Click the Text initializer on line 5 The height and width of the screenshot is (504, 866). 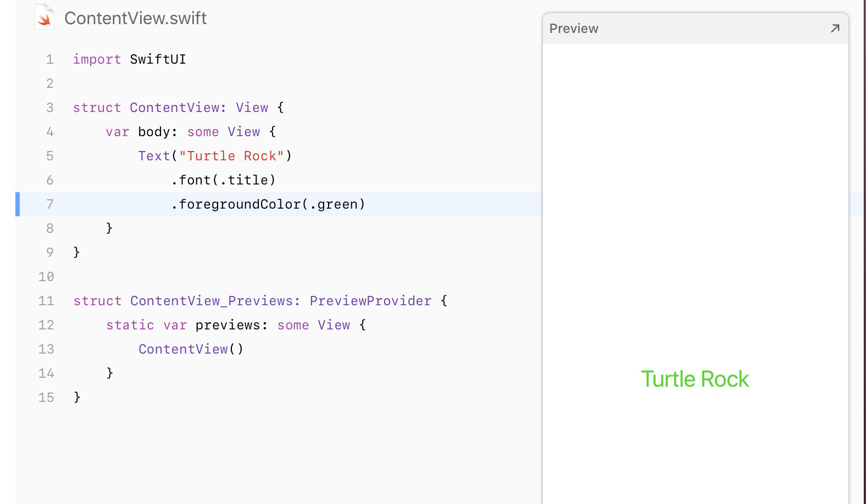click(154, 156)
